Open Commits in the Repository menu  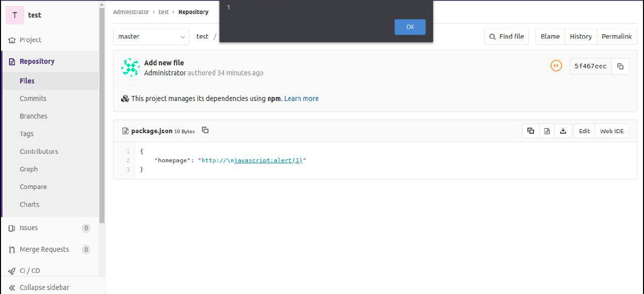point(33,99)
